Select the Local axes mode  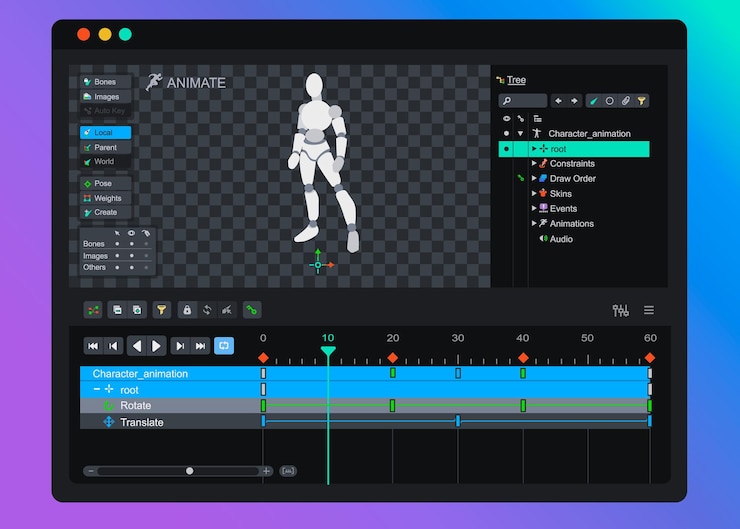(105, 132)
